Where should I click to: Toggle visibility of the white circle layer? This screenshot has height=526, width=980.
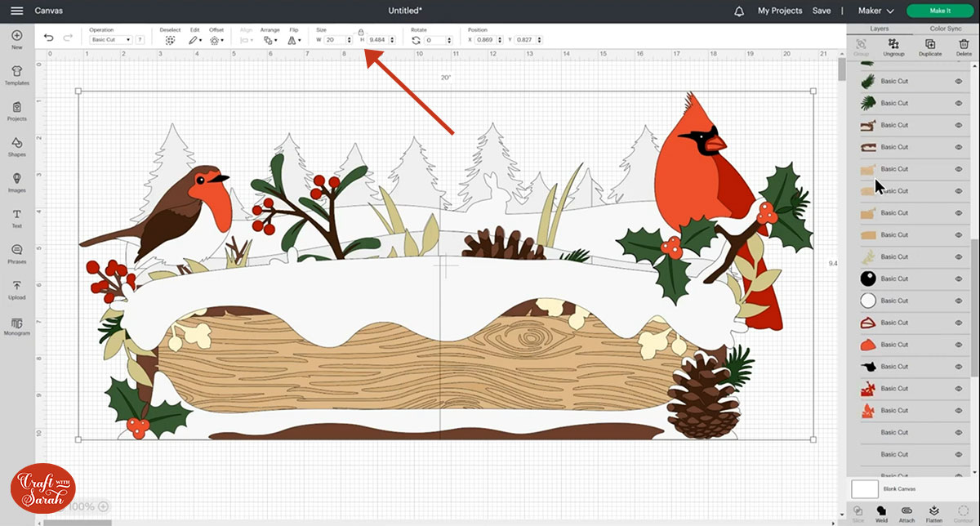coord(959,301)
